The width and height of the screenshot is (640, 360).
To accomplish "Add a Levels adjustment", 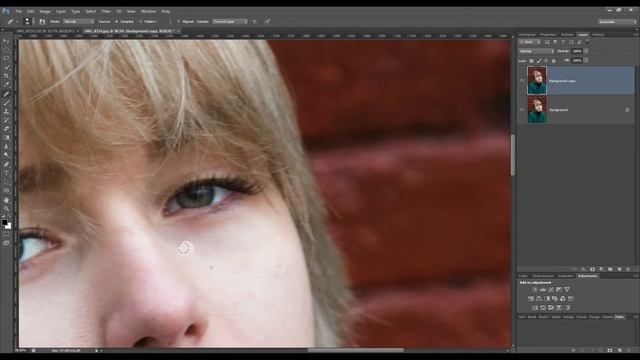I will [x=543, y=289].
